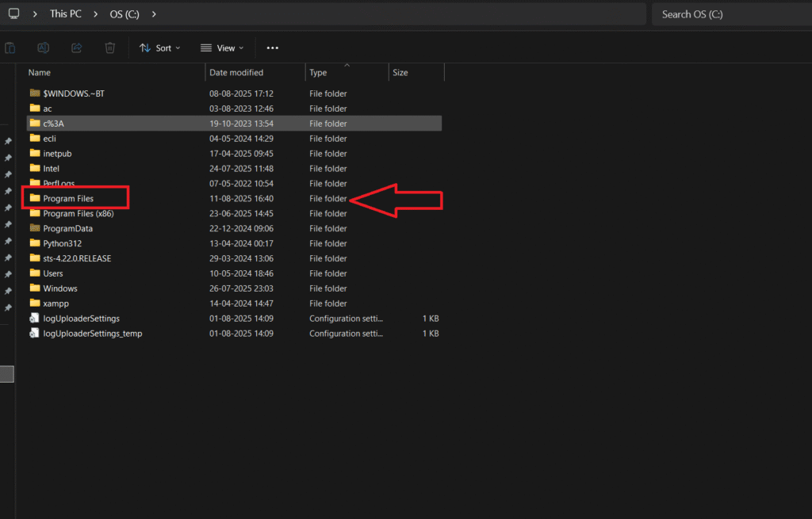Open the View dropdown menu
The image size is (812, 519).
click(222, 48)
